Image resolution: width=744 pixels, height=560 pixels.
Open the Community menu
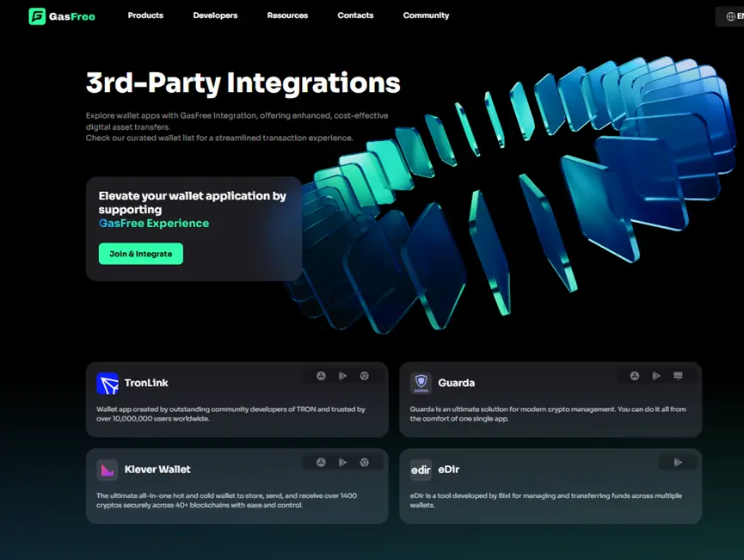pos(426,15)
